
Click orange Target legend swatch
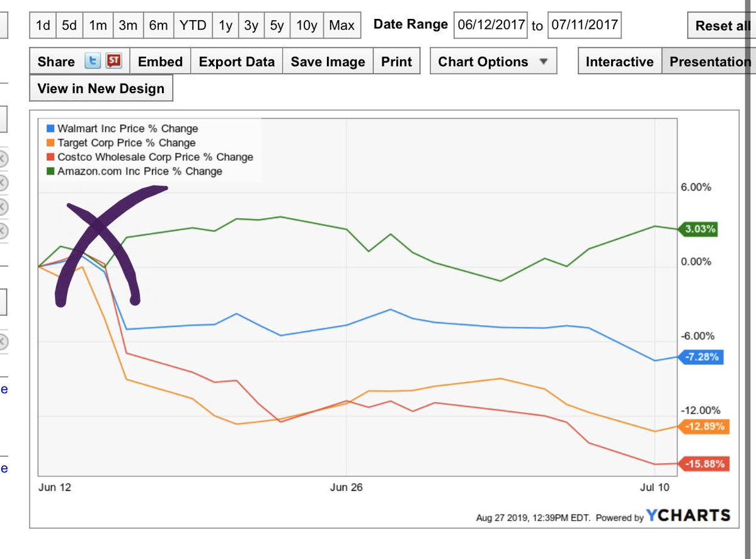click(x=52, y=143)
